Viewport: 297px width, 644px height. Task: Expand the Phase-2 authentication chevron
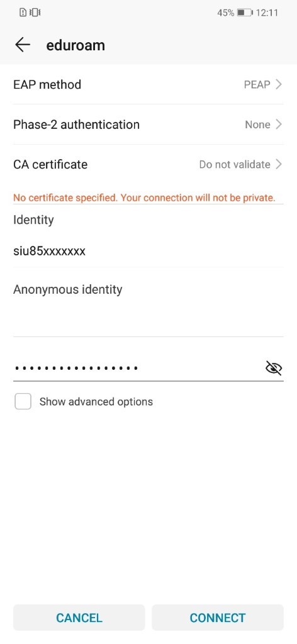coord(279,125)
